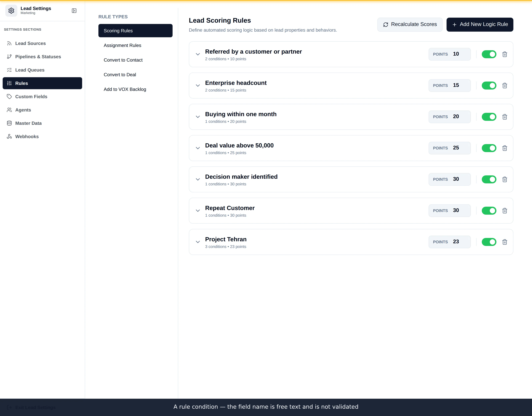This screenshot has width=532, height=416.
Task: Open Convert to Contact rules
Action: coord(135,60)
